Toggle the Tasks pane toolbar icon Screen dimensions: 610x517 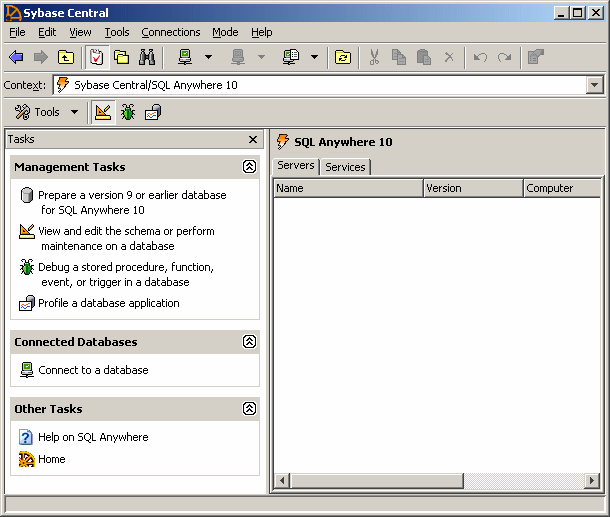[97, 57]
